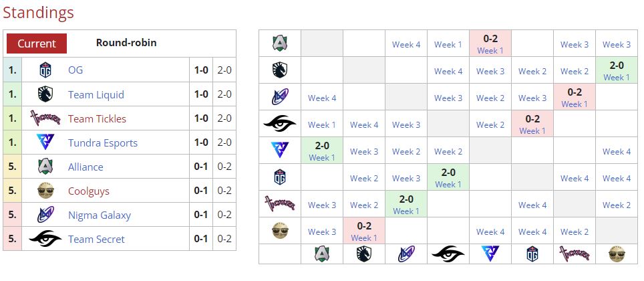
Task: Click the Alliance logo in the crosstable bottom row
Action: coord(322,254)
